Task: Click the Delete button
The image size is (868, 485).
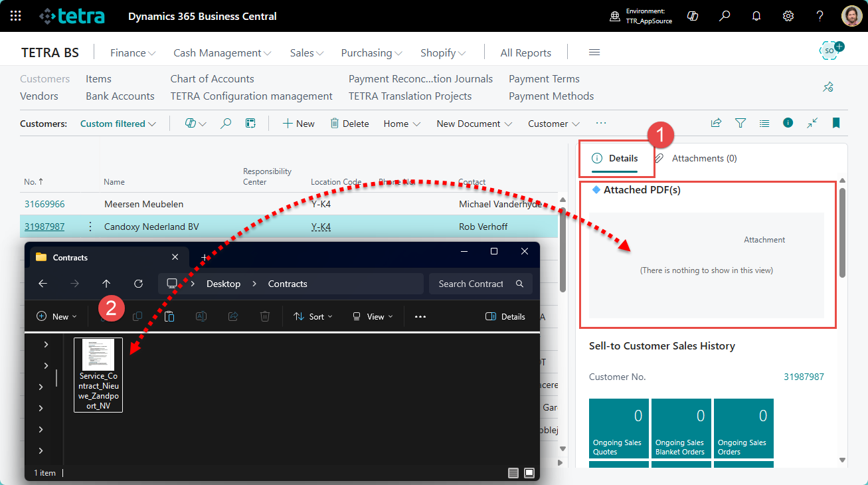Action: pos(349,124)
